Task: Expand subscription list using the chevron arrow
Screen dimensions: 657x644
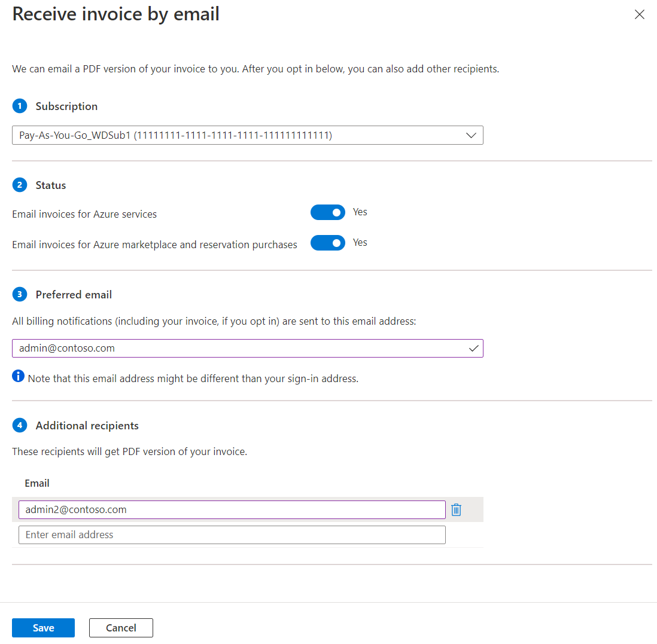Action: (471, 135)
